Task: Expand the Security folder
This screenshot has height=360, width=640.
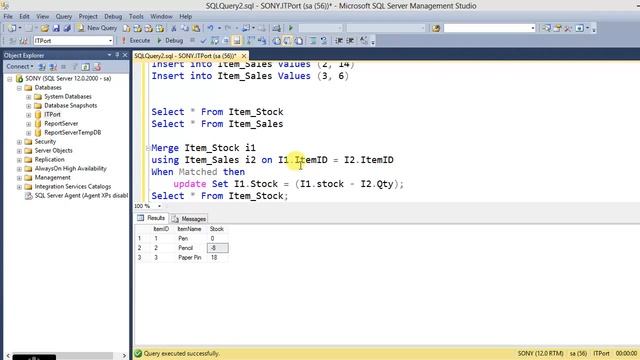Action: tap(19, 142)
